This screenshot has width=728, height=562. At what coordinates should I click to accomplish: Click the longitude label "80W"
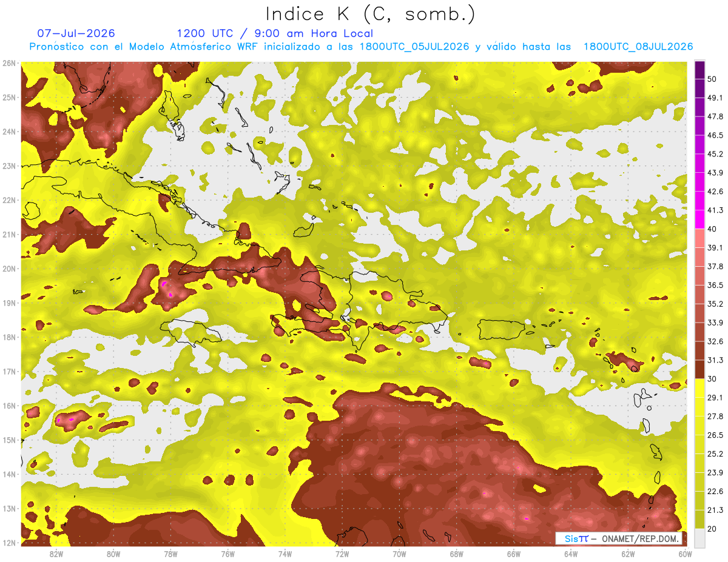(x=113, y=555)
